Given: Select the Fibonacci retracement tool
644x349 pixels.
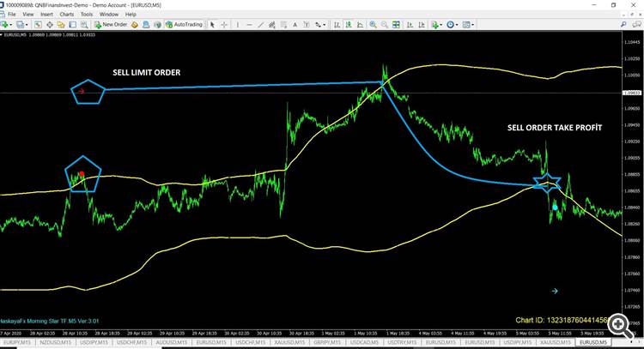Looking at the screenshot, I should tap(283, 25).
